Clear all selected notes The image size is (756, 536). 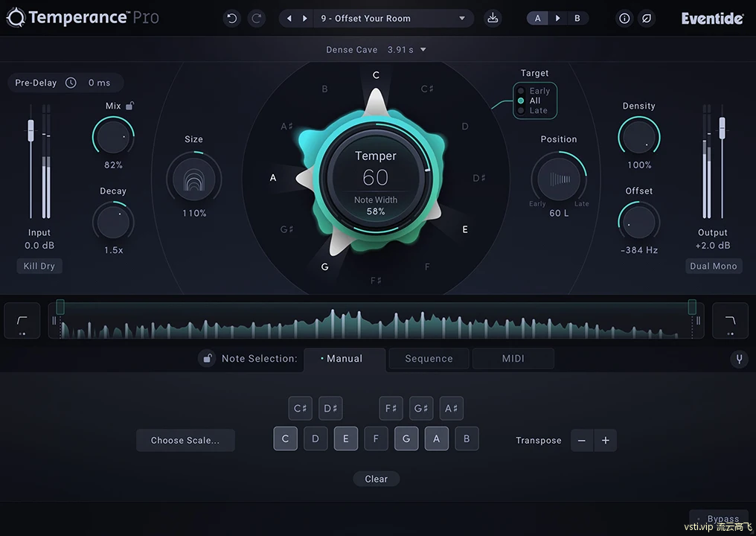(x=376, y=479)
